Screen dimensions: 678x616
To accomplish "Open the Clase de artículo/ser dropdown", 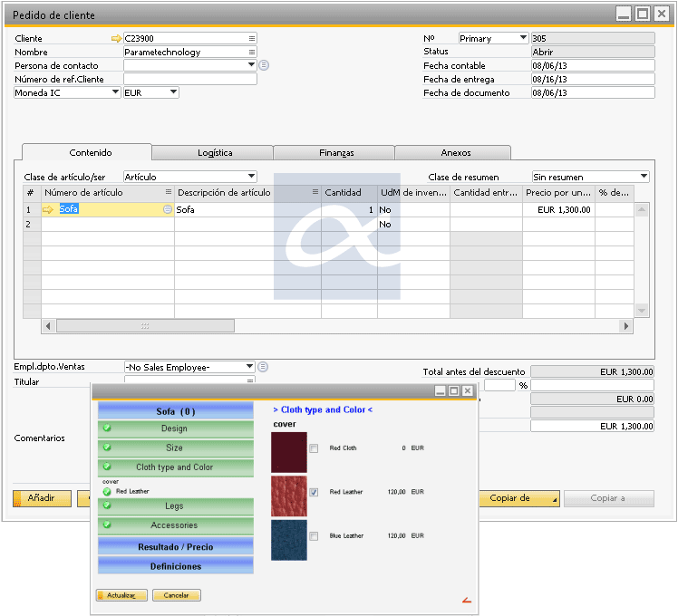I will pyautogui.click(x=252, y=177).
